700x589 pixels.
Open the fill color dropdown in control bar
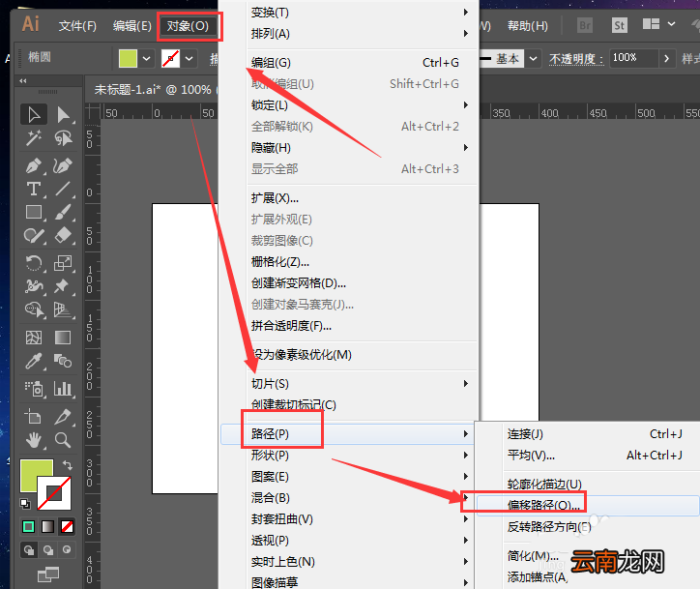pos(146,58)
